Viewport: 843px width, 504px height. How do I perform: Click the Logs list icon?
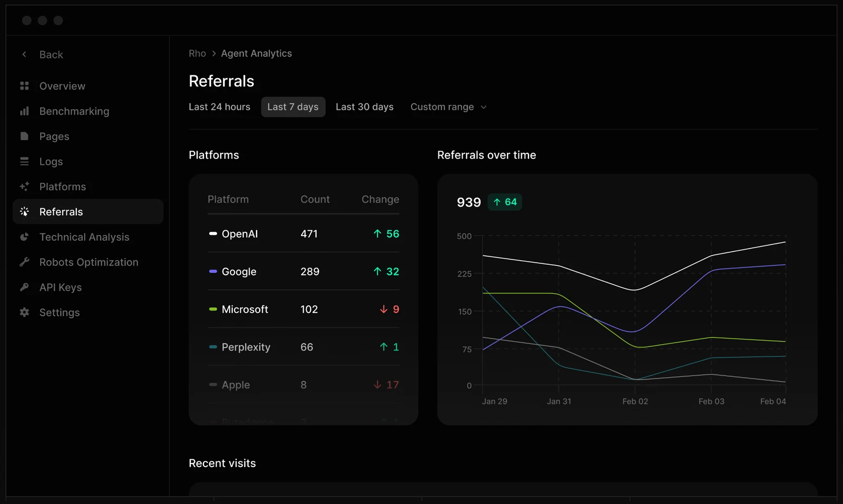24,162
